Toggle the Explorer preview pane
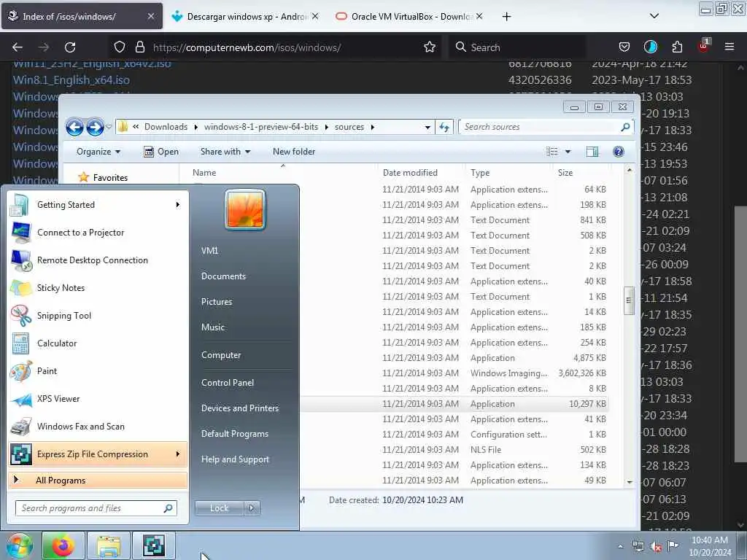The image size is (747, 560). 592,152
